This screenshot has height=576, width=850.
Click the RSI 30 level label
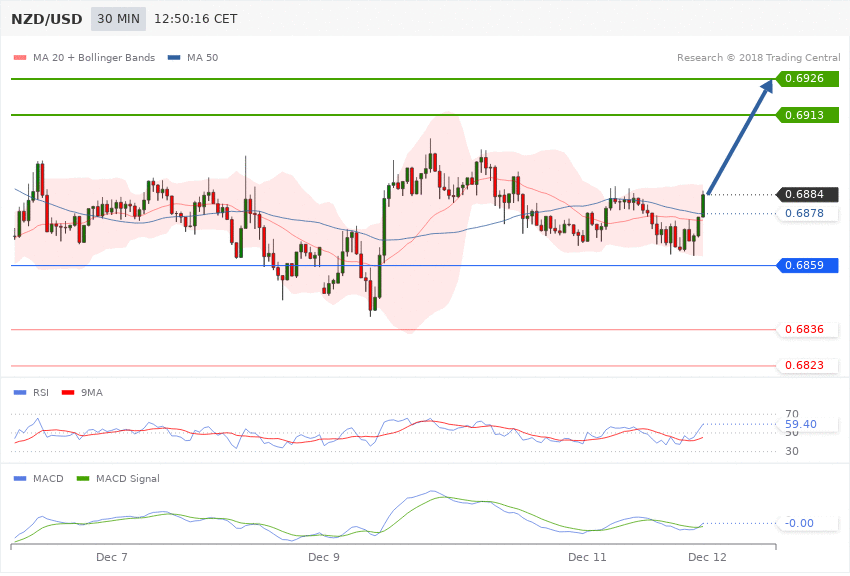(791, 451)
